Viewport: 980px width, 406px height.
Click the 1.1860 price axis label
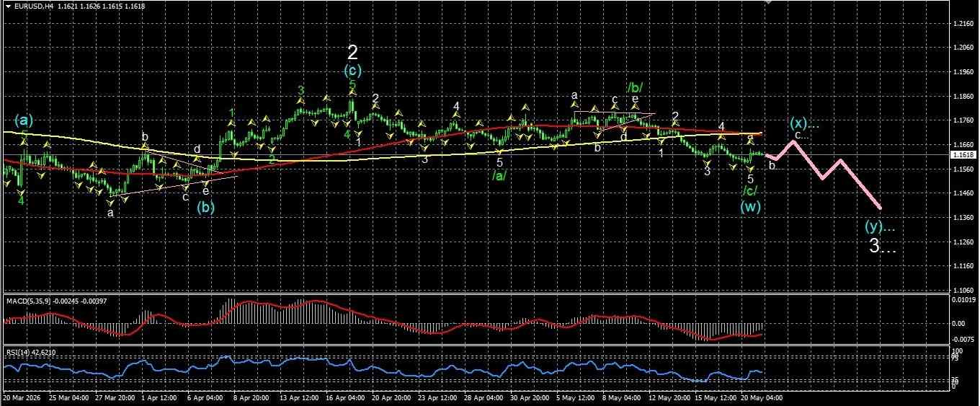click(962, 97)
